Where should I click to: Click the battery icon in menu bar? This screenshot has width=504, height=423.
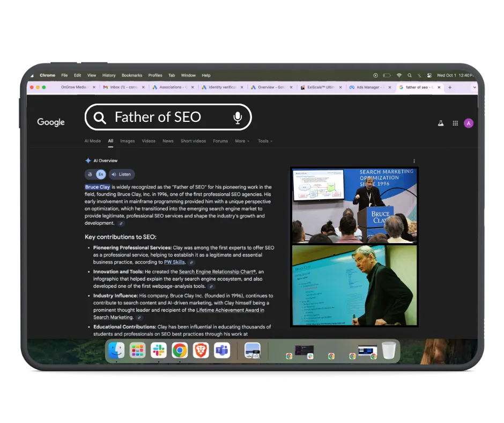(387, 75)
